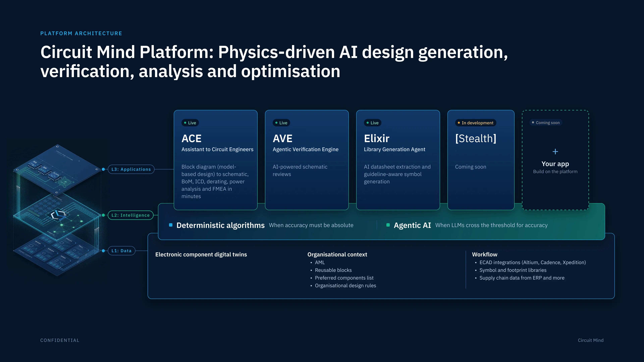The height and width of the screenshot is (362, 644).
Task: Click the orange In development badge
Action: pyautogui.click(x=475, y=123)
